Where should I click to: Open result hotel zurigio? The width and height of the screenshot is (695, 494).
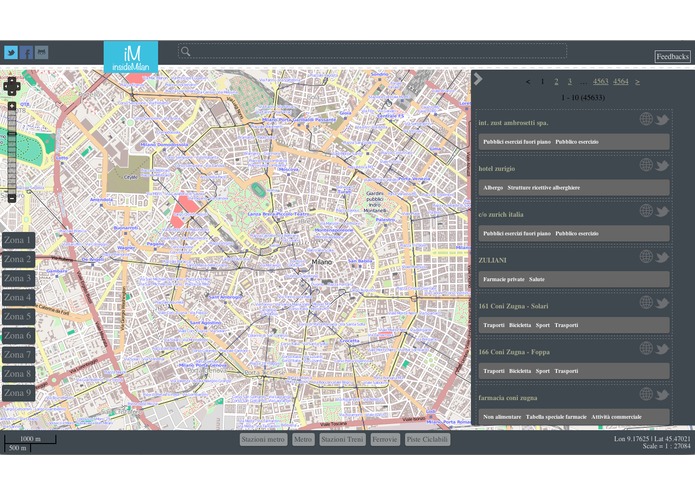496,169
